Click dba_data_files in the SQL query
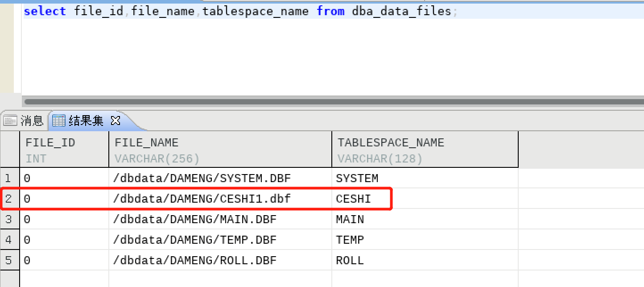 click(401, 11)
